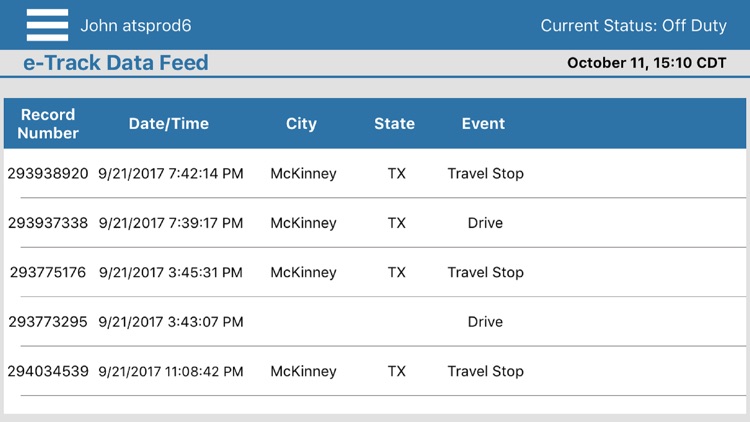Click the Travel Stop event at 3:45:31 PM
This screenshot has width=750, height=422.
point(485,272)
